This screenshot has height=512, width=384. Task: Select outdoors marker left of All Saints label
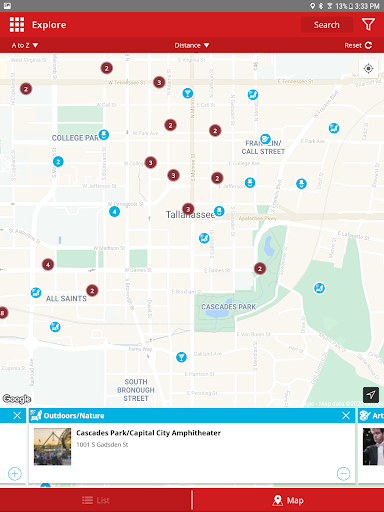36,293
